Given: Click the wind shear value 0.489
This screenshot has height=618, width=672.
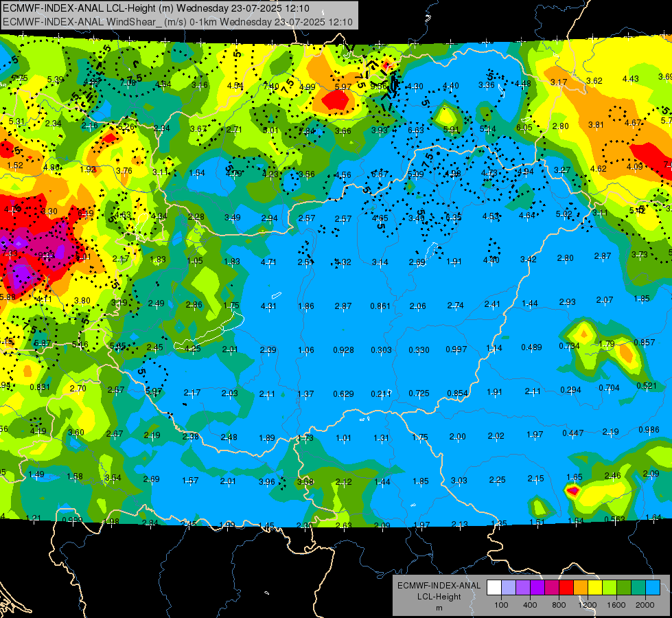Looking at the screenshot, I should point(531,347).
